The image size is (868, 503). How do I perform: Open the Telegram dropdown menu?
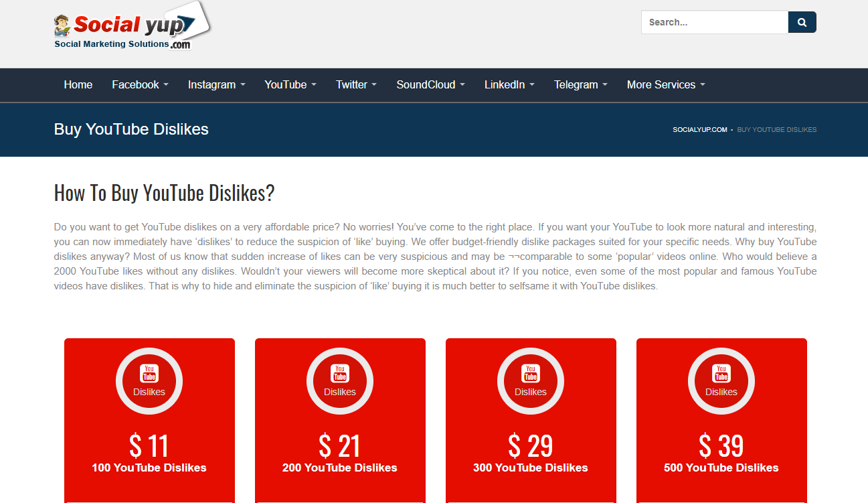point(580,84)
